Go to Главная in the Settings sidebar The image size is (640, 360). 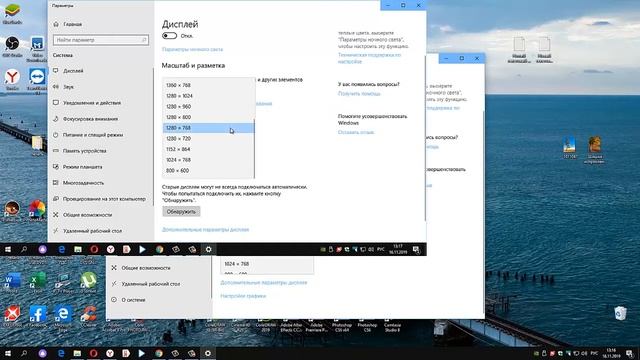68,24
